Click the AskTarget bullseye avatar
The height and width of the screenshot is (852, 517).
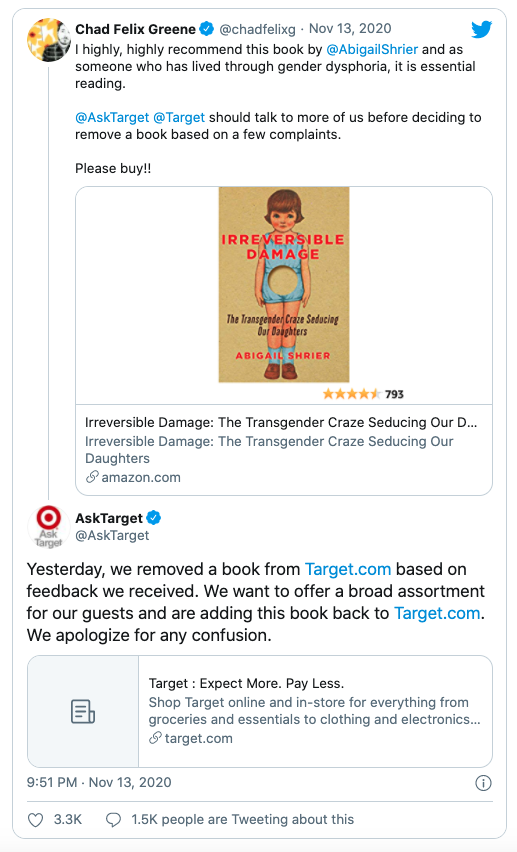[x=48, y=527]
